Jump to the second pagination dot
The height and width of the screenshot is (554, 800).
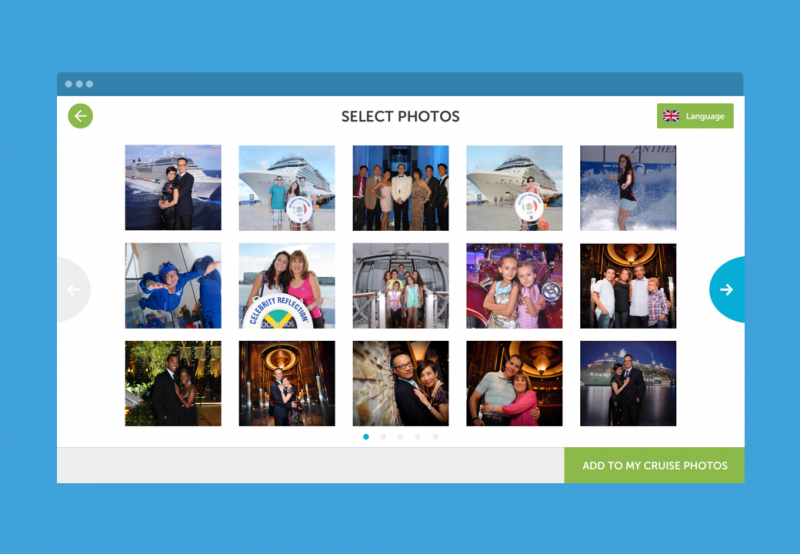coord(383,437)
